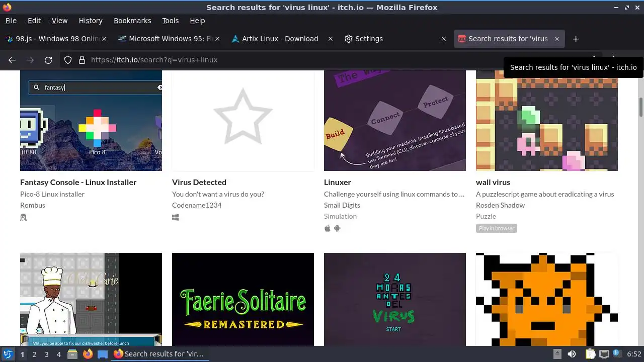Click the Linuxer Build Connect Protect thumbnail
This screenshot has height=362, width=644.
(x=395, y=121)
